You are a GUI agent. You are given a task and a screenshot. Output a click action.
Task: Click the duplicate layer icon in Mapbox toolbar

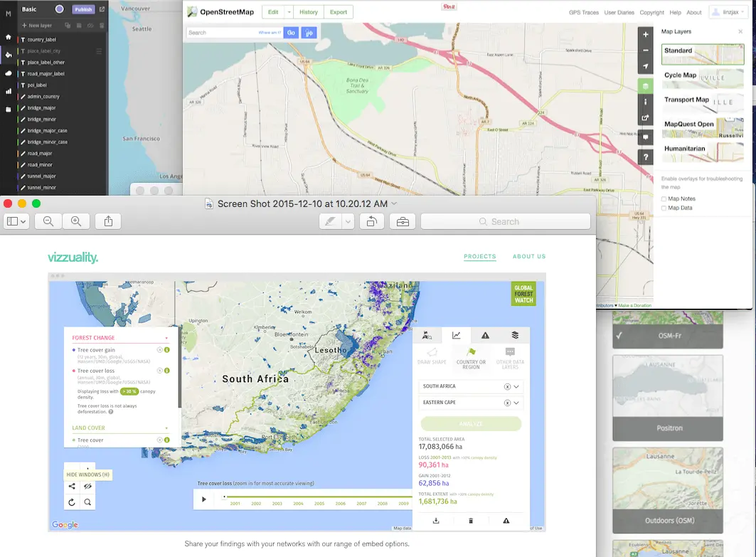pyautogui.click(x=68, y=25)
